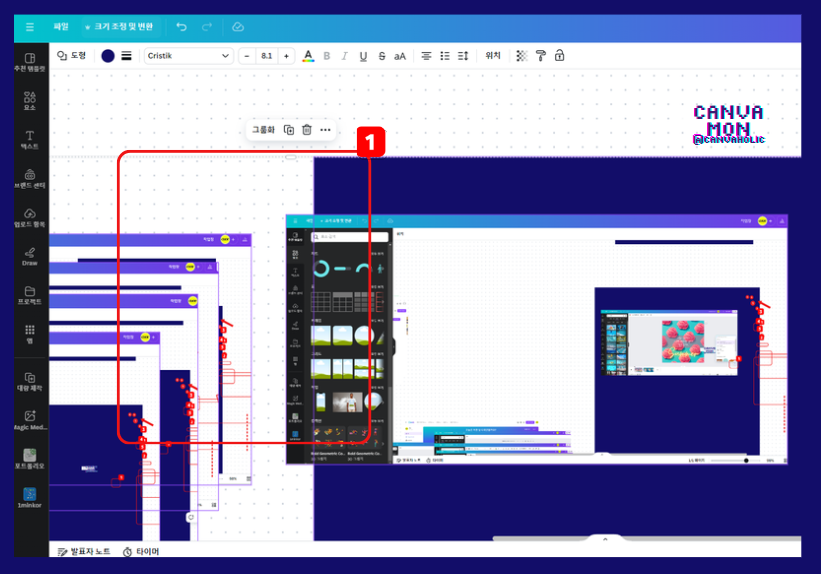Delete the selection with the trash icon
821x574 pixels.
tap(307, 130)
